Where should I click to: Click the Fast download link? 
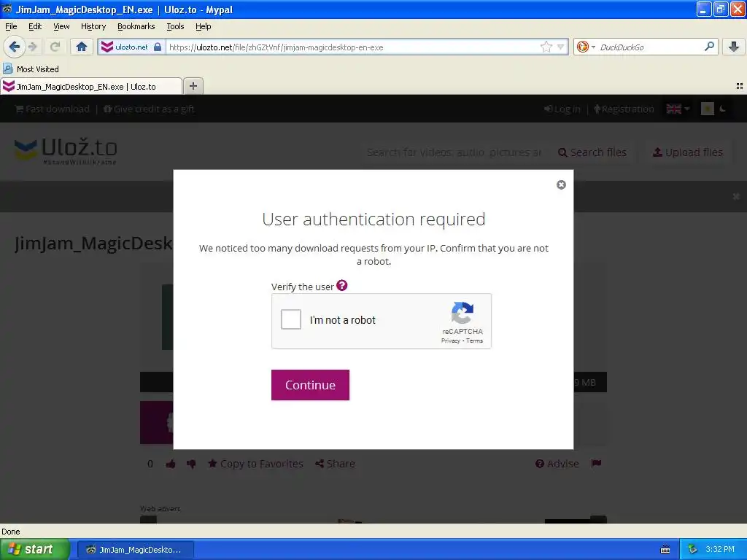click(x=53, y=109)
